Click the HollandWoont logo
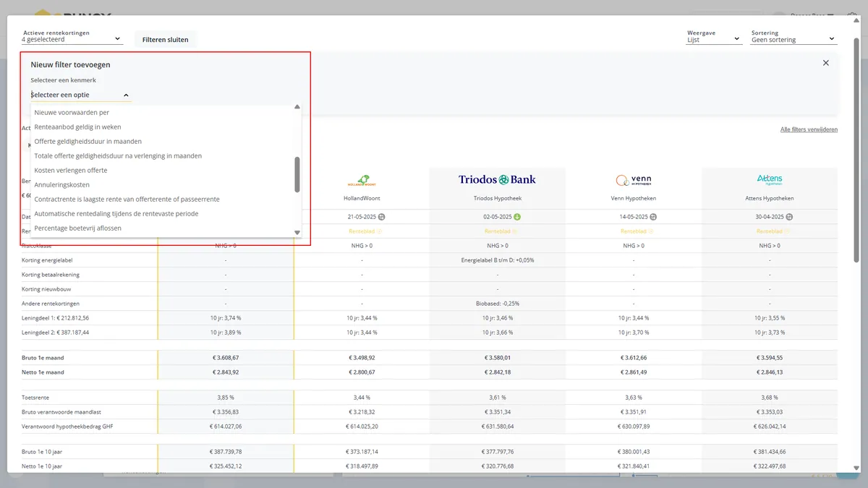 click(x=362, y=180)
